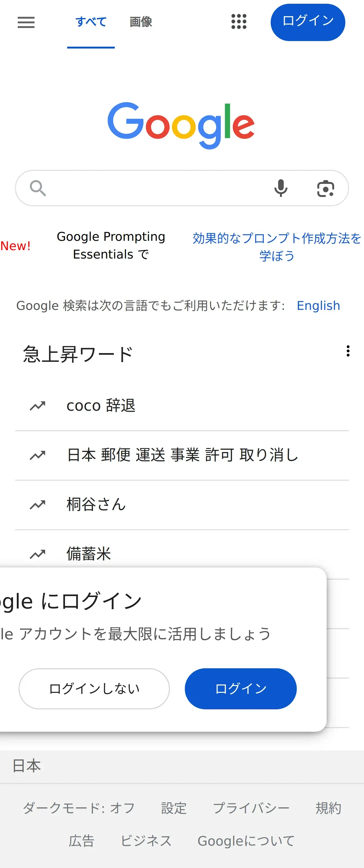Switch language via the English link
The height and width of the screenshot is (868, 364).
pos(318,306)
